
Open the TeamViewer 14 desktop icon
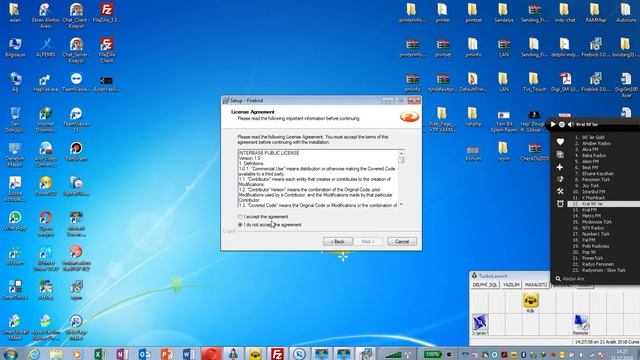point(76,120)
